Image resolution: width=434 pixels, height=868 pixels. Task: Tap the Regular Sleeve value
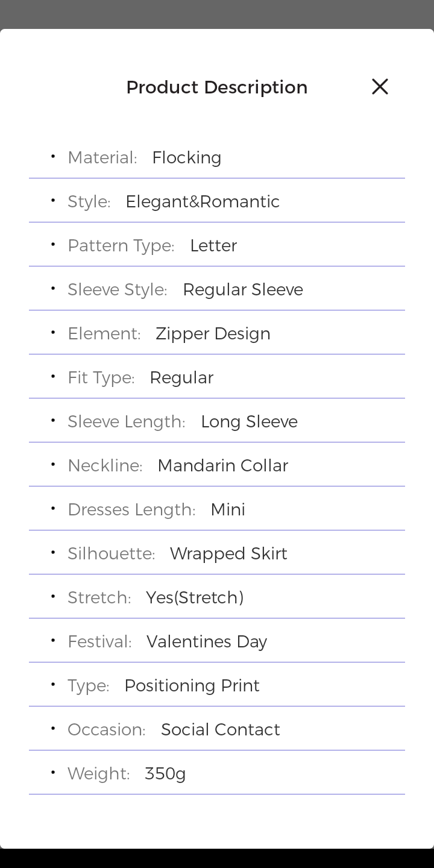(242, 289)
